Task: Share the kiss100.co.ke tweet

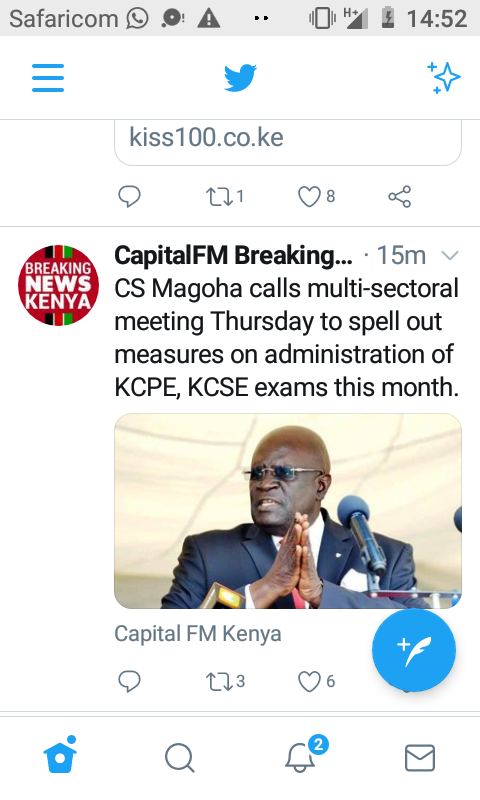Action: (x=399, y=196)
